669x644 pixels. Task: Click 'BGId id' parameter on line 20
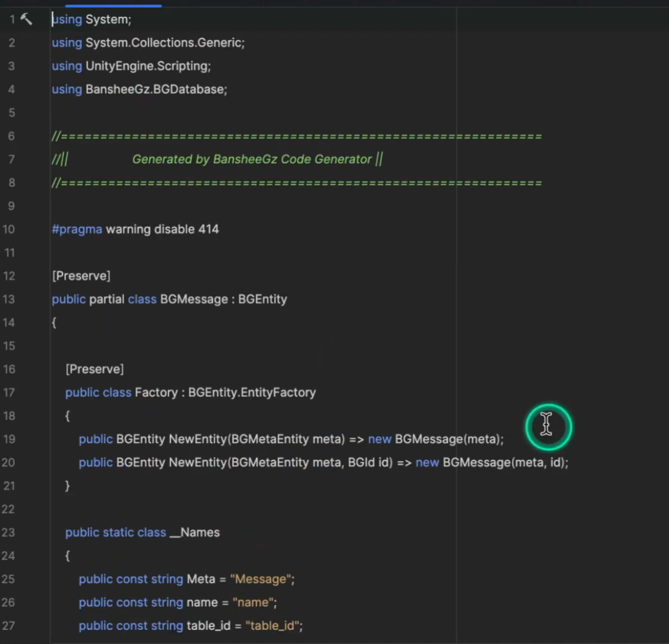(x=368, y=462)
